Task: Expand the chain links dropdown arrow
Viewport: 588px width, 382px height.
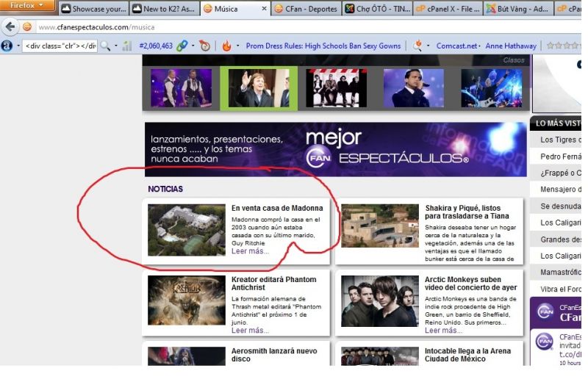Action: click(x=193, y=46)
